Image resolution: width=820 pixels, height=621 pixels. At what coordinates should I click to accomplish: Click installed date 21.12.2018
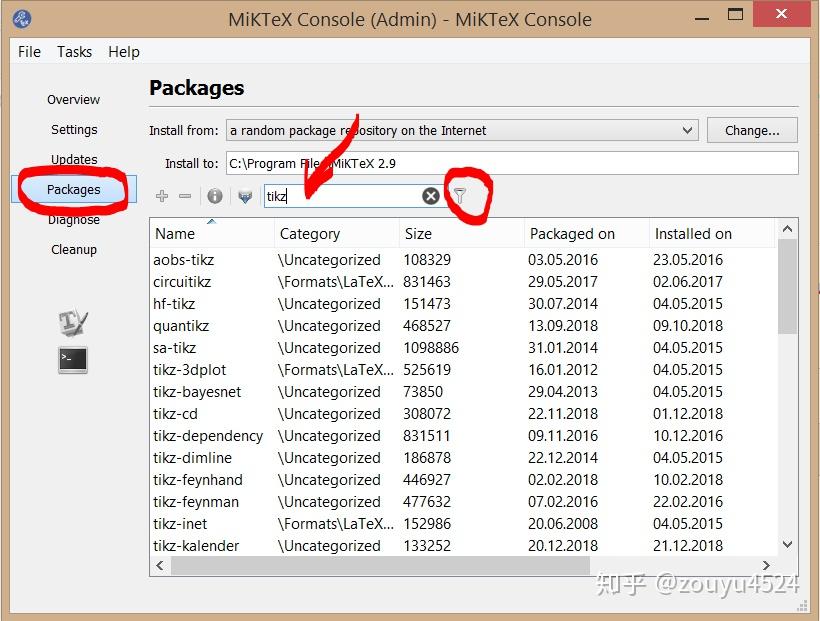coord(688,545)
